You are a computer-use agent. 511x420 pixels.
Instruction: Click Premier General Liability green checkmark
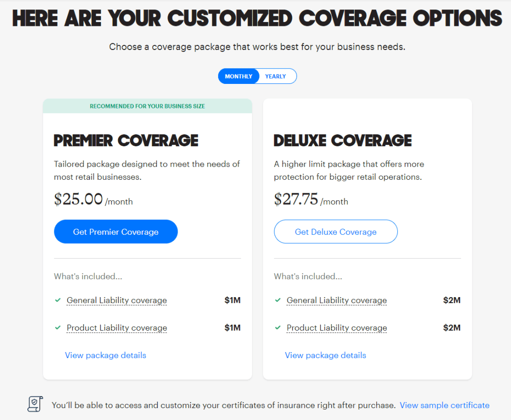coord(58,300)
